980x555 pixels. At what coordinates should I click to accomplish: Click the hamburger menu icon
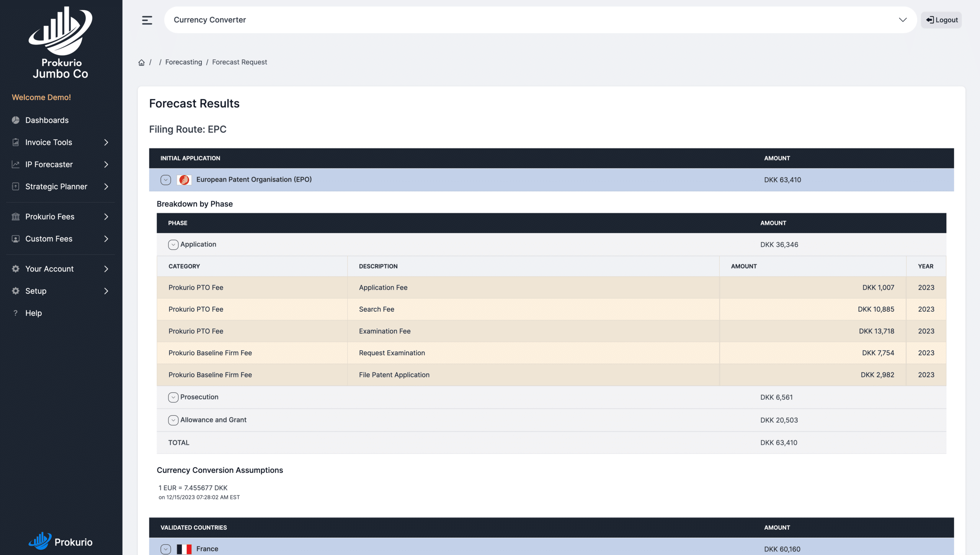pyautogui.click(x=147, y=20)
